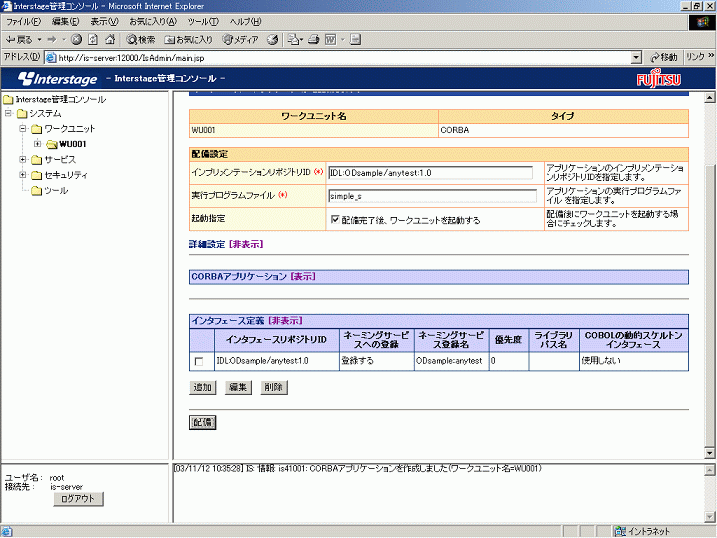Click the Refresh page toolbar icon
Viewport: 717px width, 538px height.
(x=93, y=40)
